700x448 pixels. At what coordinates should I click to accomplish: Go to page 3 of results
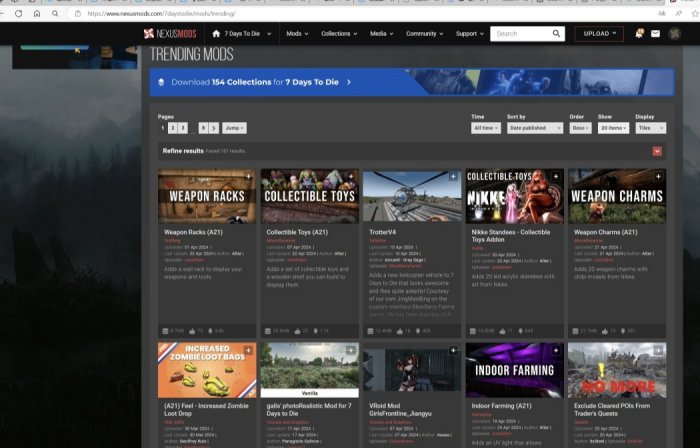coord(183,128)
